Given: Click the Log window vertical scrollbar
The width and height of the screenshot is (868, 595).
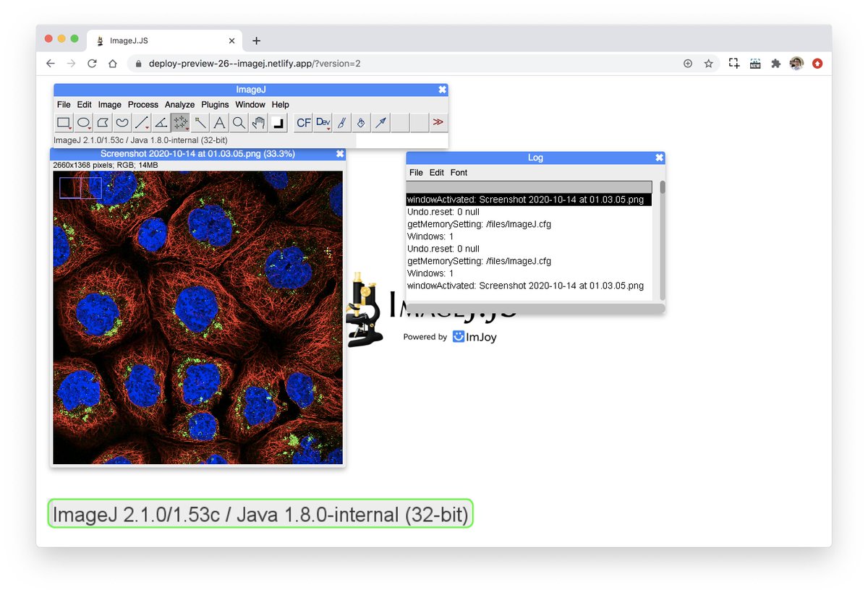Looking at the screenshot, I should point(662,240).
